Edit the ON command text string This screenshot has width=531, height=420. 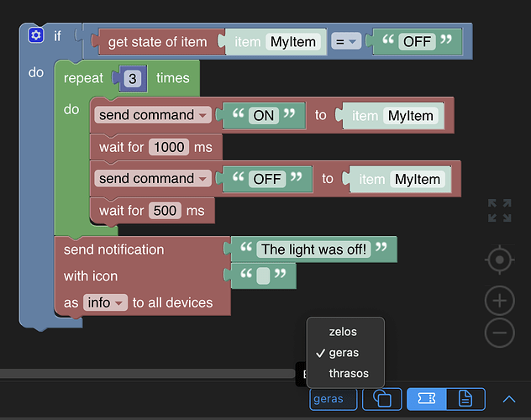[x=264, y=116]
